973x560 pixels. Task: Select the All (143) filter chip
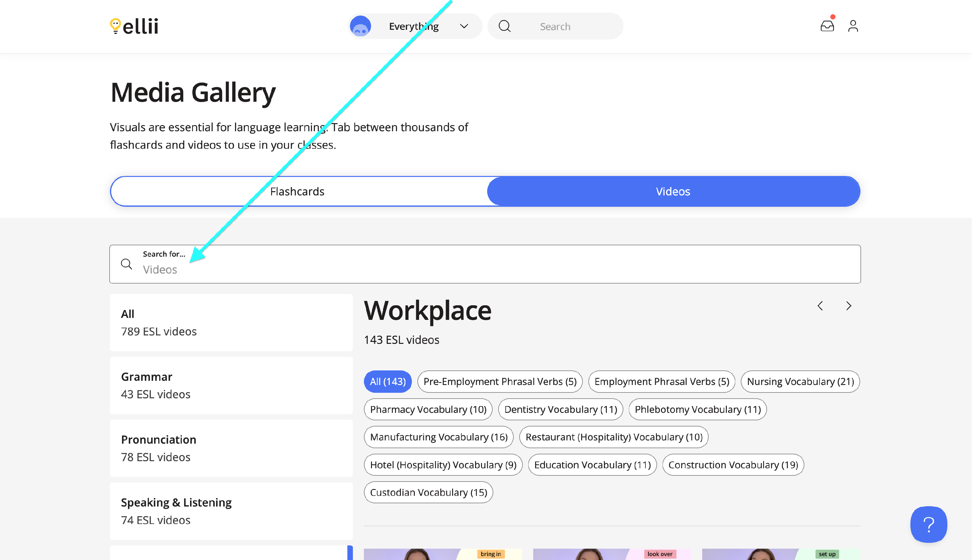click(x=388, y=381)
